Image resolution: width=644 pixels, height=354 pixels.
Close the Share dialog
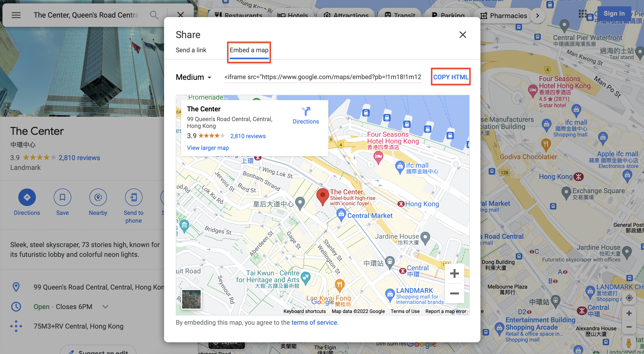click(463, 35)
